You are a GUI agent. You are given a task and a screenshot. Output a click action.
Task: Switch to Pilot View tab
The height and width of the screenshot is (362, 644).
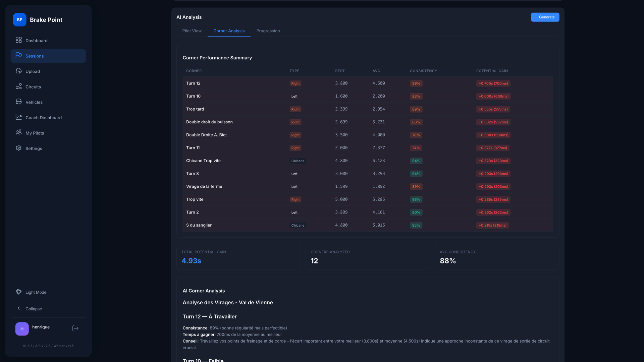192,31
